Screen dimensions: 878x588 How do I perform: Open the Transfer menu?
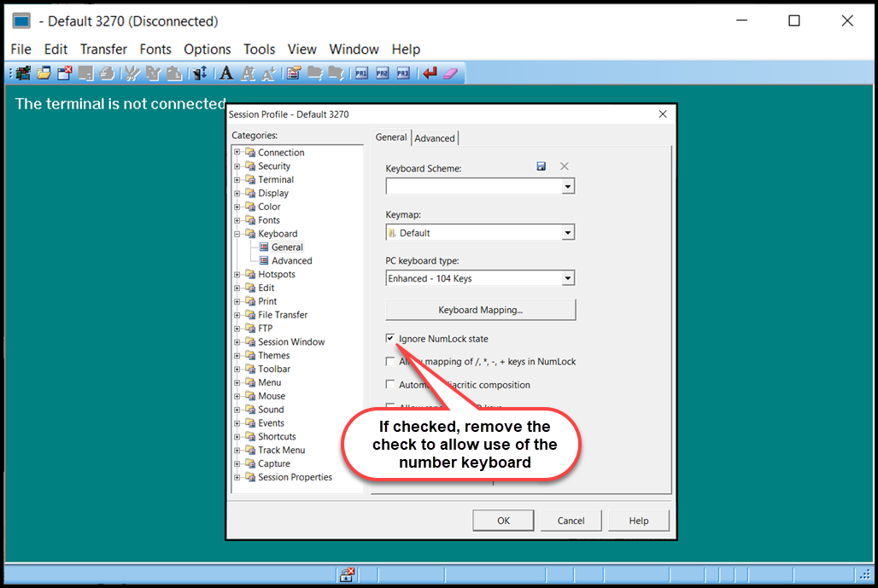pyautogui.click(x=103, y=49)
